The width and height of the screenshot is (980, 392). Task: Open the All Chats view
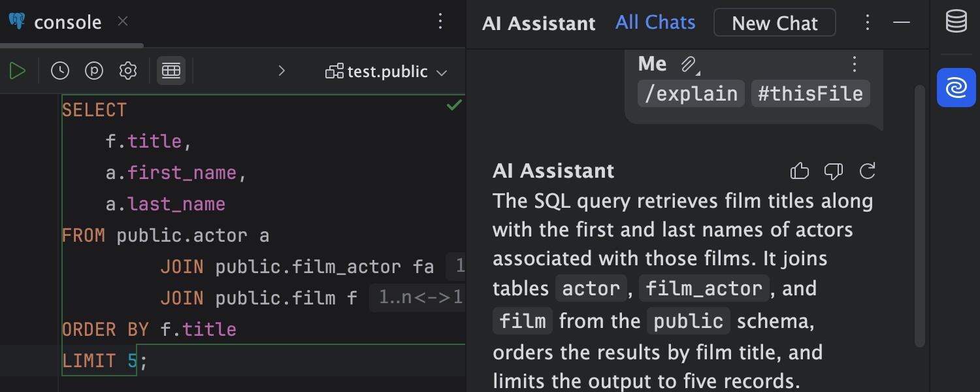click(655, 22)
